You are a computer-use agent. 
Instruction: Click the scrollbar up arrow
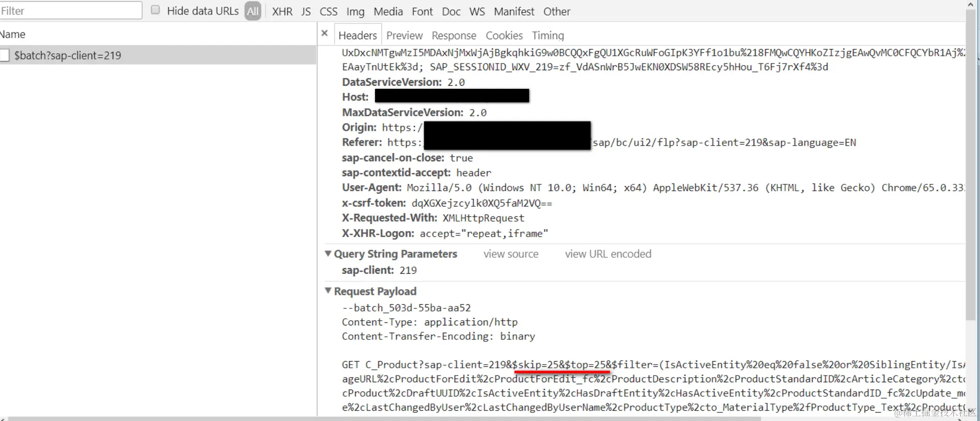point(971,5)
